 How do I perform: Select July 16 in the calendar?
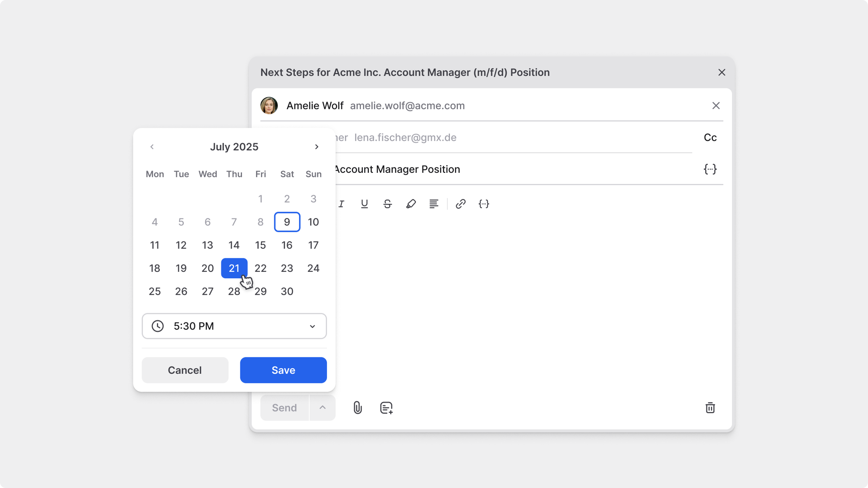point(287,245)
